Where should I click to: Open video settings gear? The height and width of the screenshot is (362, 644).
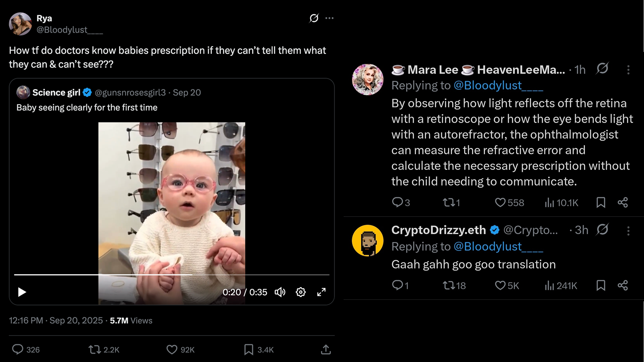click(301, 292)
